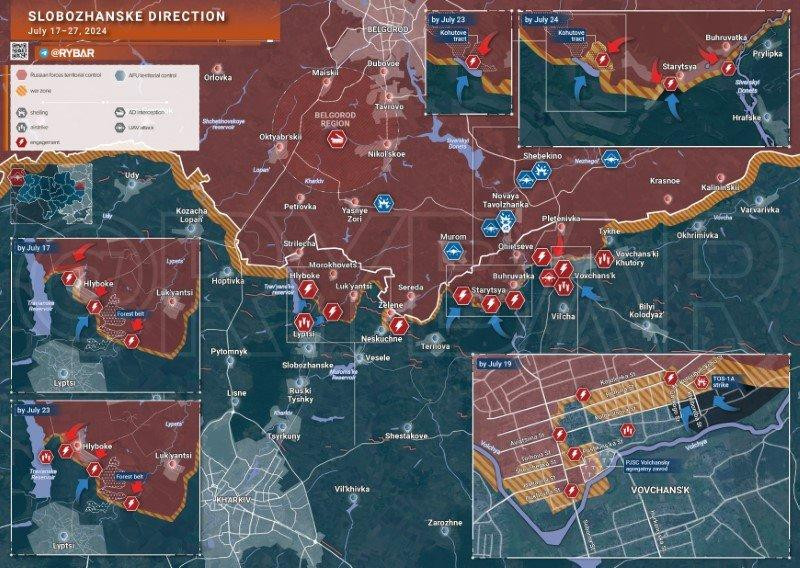
Task: Click the 'Pytomnyk' label
Action: click(x=229, y=352)
